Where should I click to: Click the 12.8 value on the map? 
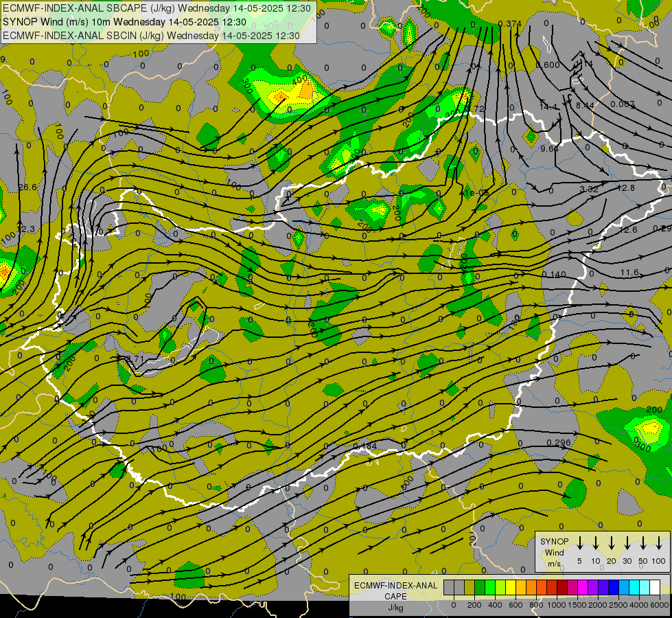click(626, 188)
